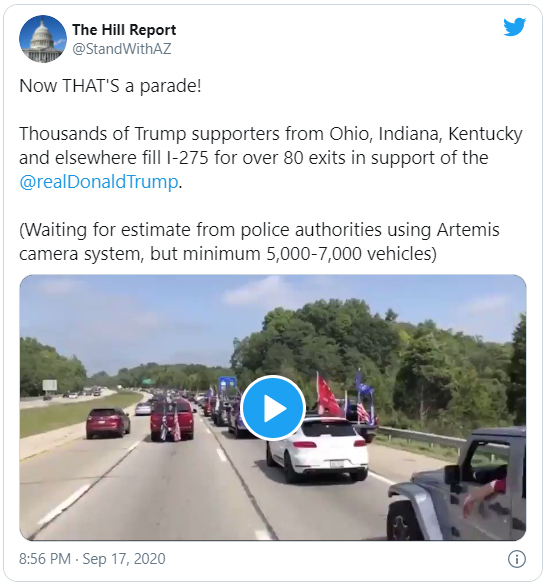Select the 'Now THAT'S a parade!' text line
This screenshot has width=546, height=586.
coord(110,86)
